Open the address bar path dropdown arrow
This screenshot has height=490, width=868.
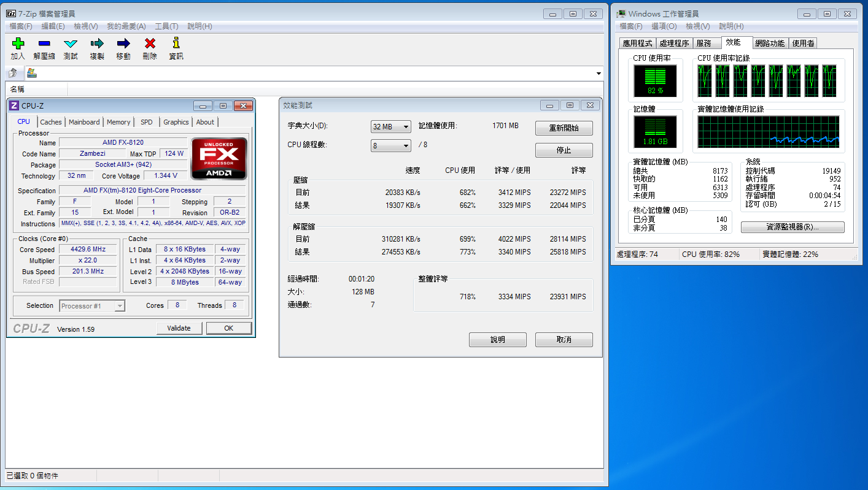point(599,74)
